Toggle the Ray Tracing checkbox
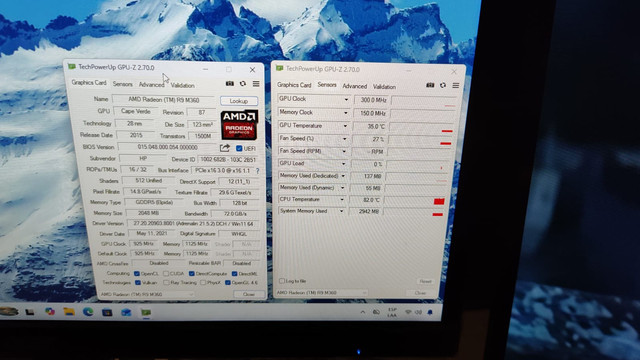This screenshot has height=360, width=640. 166,282
